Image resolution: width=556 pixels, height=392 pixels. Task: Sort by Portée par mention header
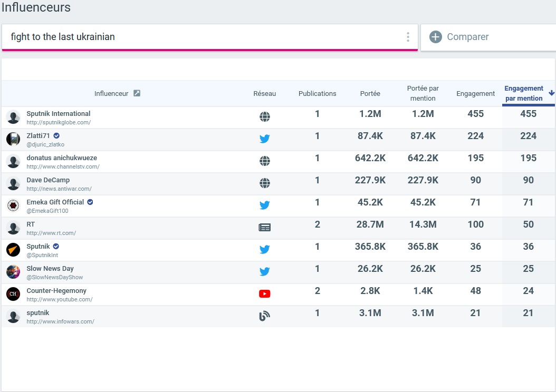(423, 93)
